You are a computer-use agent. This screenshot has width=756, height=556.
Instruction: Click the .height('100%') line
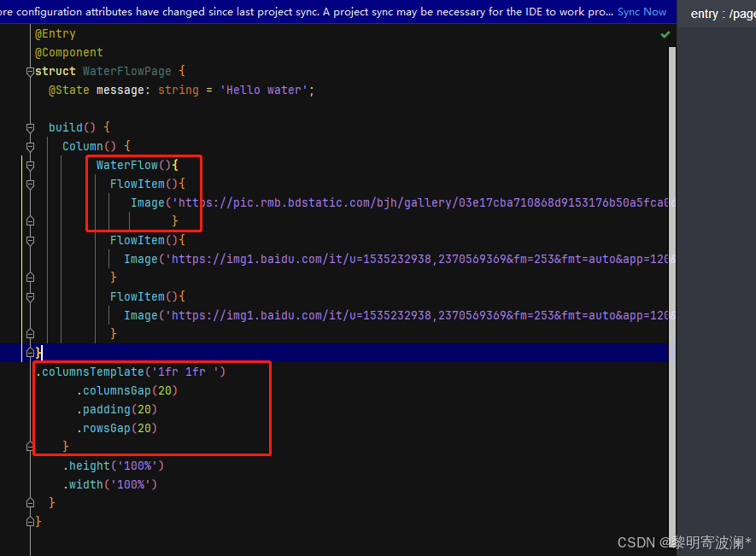[x=114, y=465]
